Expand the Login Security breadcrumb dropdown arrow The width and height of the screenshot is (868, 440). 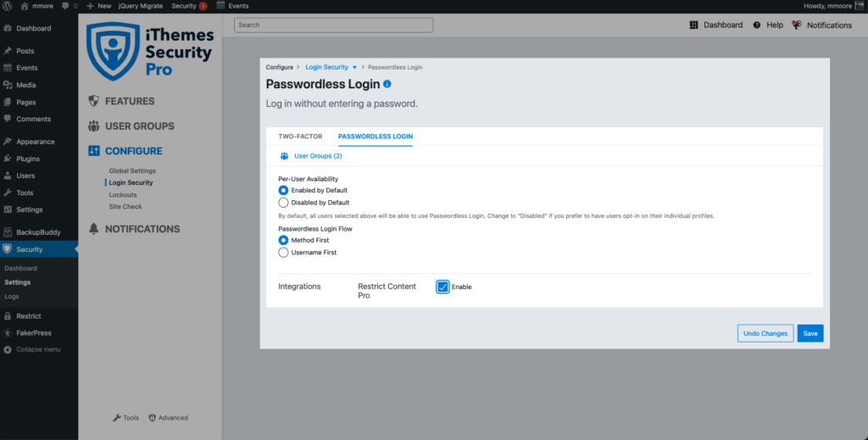pos(354,68)
